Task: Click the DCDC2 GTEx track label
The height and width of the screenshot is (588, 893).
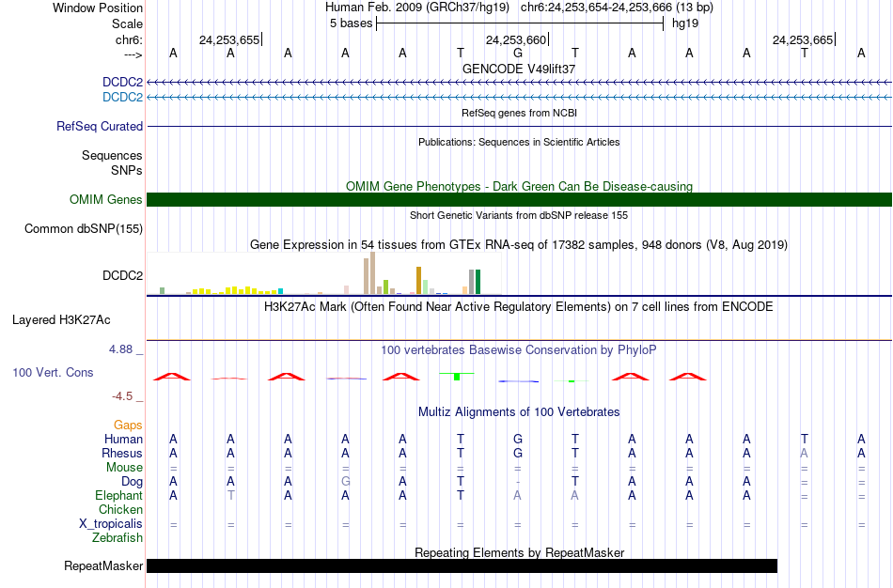Action: 122,275
